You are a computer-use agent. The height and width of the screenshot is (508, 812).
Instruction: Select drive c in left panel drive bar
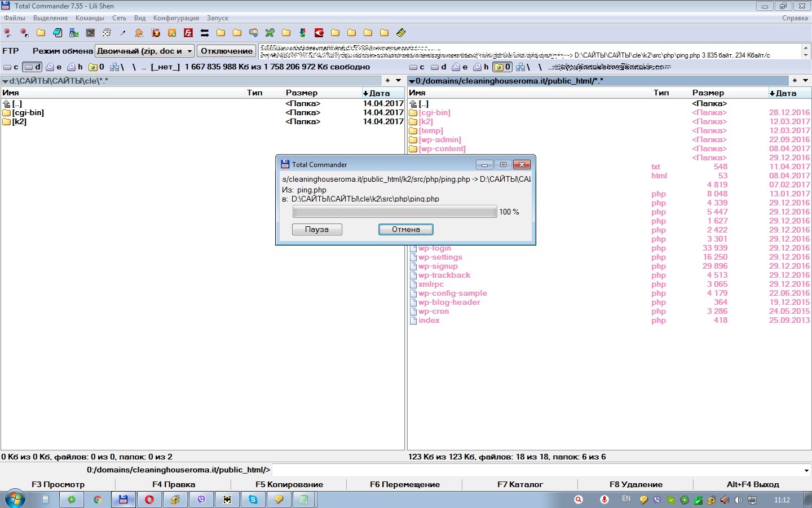[x=11, y=67]
